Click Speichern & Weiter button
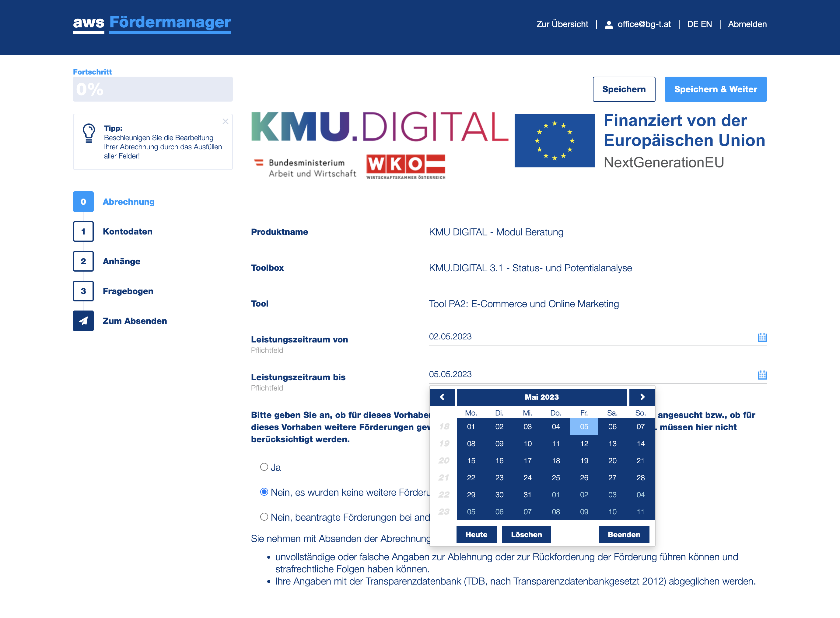This screenshot has height=618, width=840. (x=715, y=89)
